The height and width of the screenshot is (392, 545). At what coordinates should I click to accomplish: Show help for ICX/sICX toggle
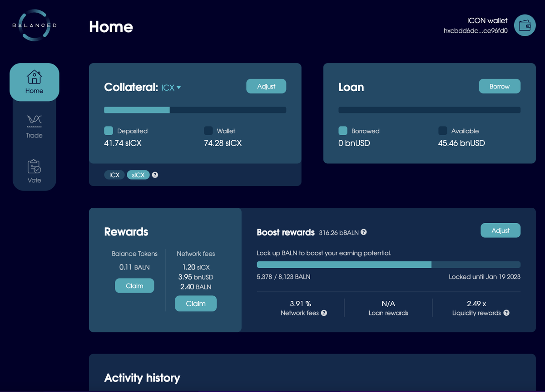click(x=155, y=175)
